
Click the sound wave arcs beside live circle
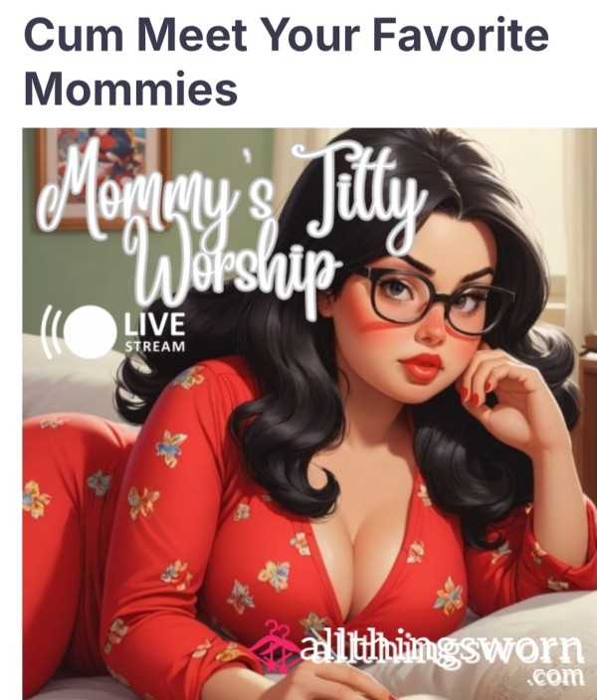click(51, 332)
